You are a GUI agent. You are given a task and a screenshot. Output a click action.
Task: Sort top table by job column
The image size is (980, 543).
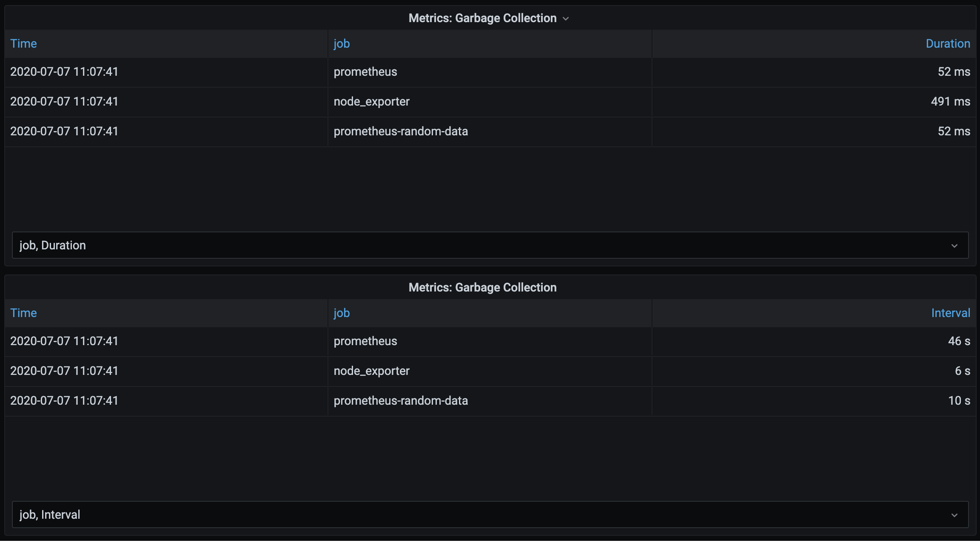click(342, 43)
